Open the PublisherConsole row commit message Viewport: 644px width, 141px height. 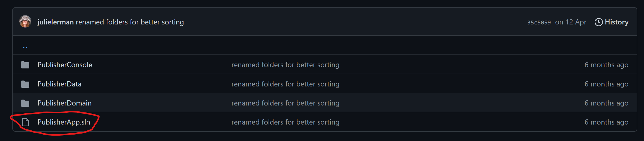click(x=285, y=65)
